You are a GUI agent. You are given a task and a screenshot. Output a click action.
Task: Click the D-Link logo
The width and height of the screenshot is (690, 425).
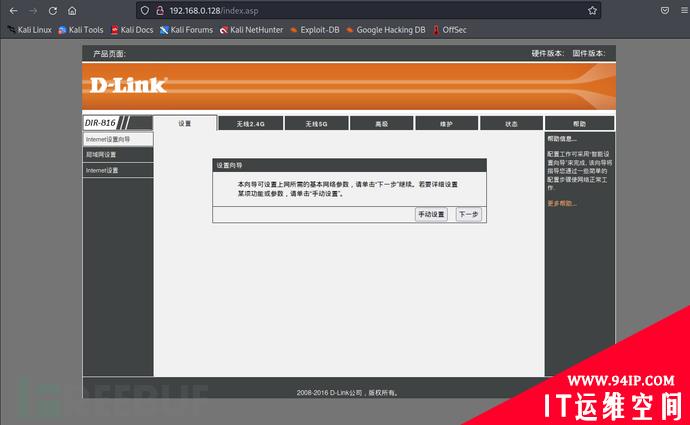pyautogui.click(x=128, y=85)
